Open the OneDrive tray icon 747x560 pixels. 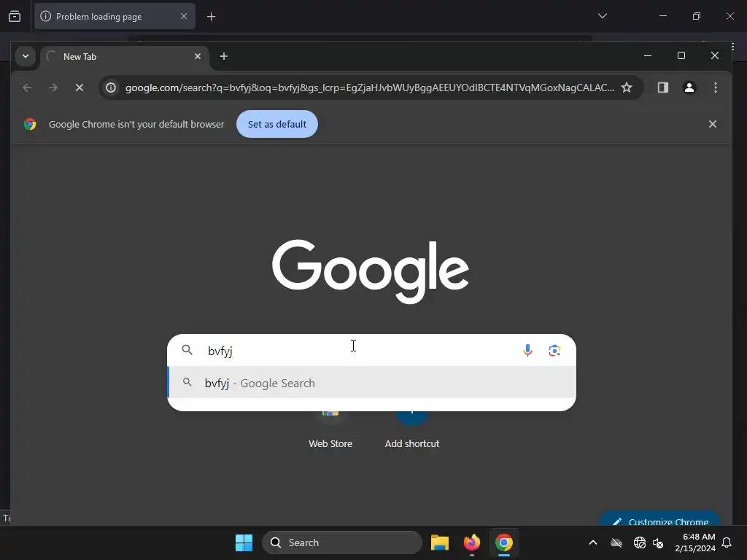(x=616, y=542)
